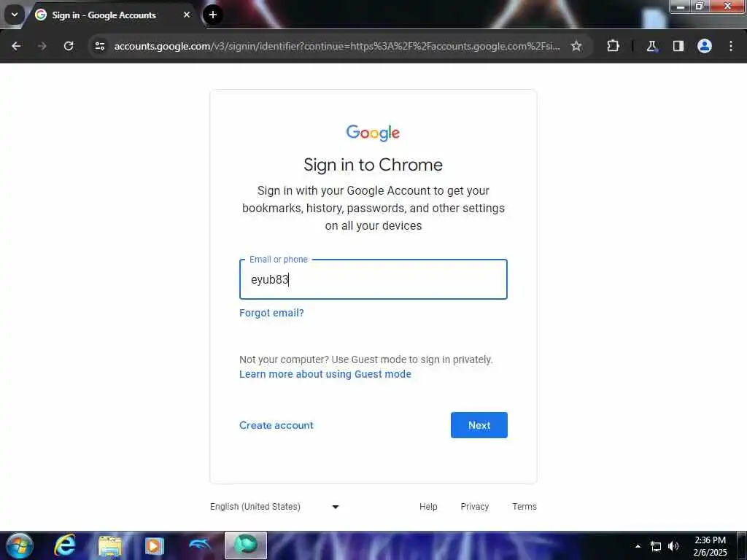
Task: Click the Email or phone input field
Action: click(x=373, y=279)
